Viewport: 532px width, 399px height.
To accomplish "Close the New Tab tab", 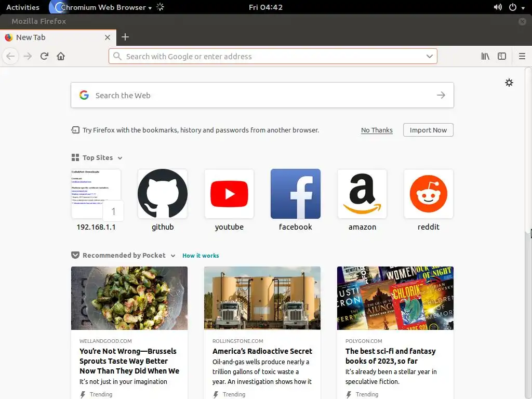I will tap(108, 37).
